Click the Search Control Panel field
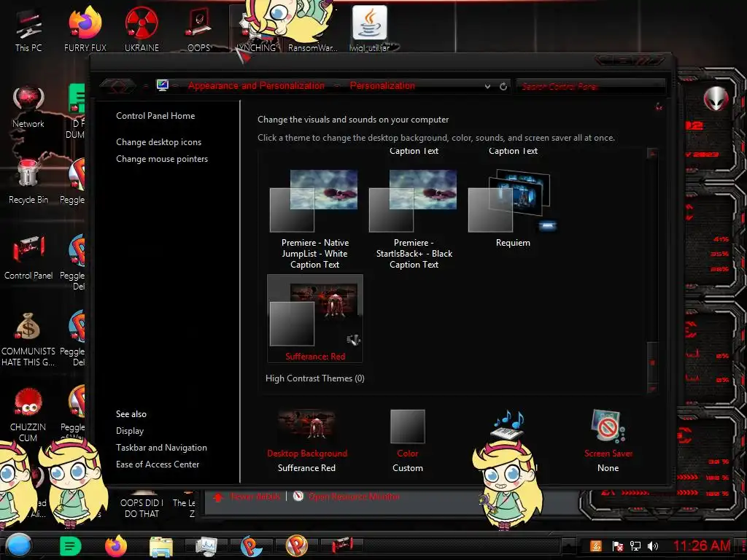The height and width of the screenshot is (560, 747). [589, 86]
